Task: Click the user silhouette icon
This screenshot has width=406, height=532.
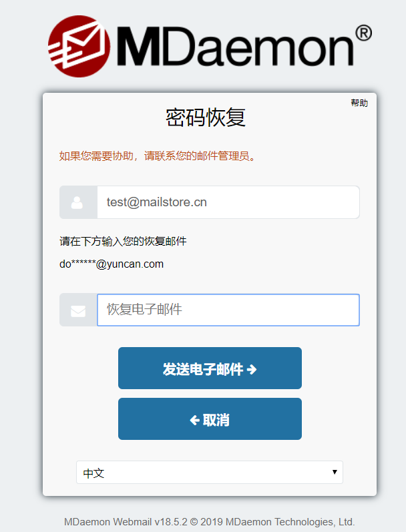Action: pos(77,202)
